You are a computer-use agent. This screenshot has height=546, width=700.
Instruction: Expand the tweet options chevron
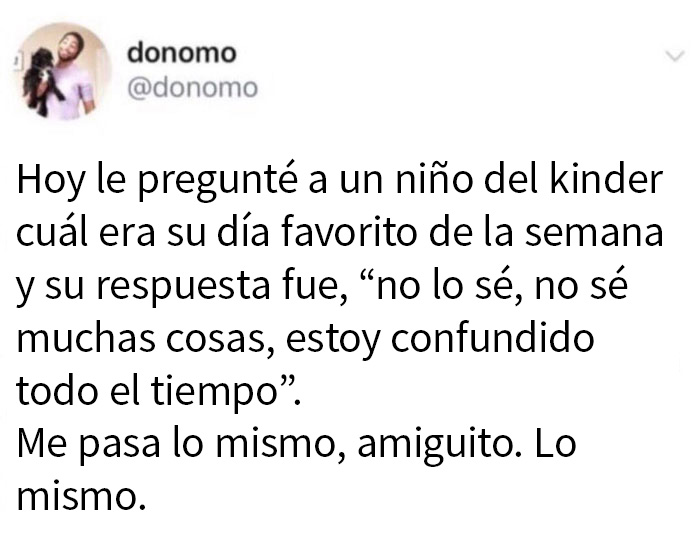pyautogui.click(x=675, y=56)
